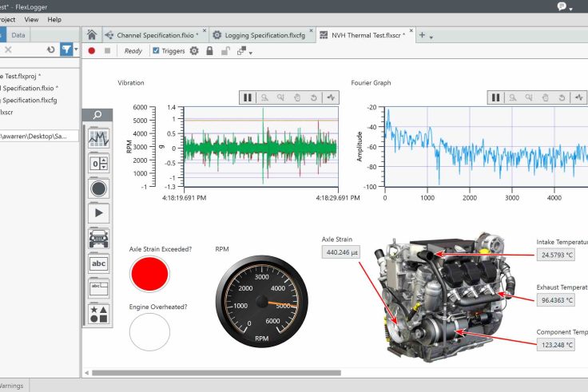The width and height of the screenshot is (588, 392).
Task: Select the graph control palette icon
Action: [x=98, y=138]
